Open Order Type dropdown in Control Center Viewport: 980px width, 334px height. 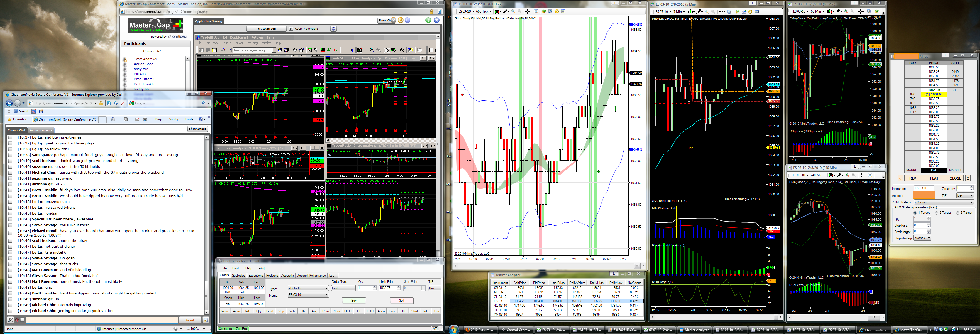[x=343, y=288]
